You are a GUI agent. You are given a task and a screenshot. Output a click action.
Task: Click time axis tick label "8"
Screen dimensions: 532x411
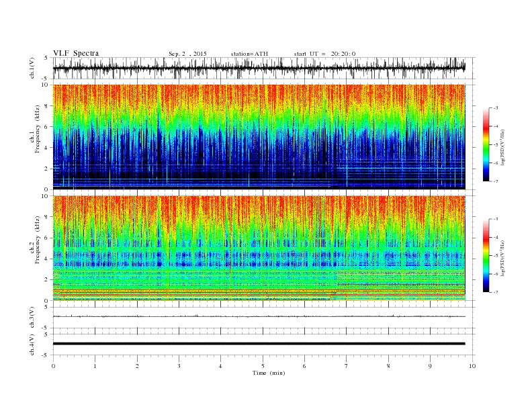coord(388,366)
